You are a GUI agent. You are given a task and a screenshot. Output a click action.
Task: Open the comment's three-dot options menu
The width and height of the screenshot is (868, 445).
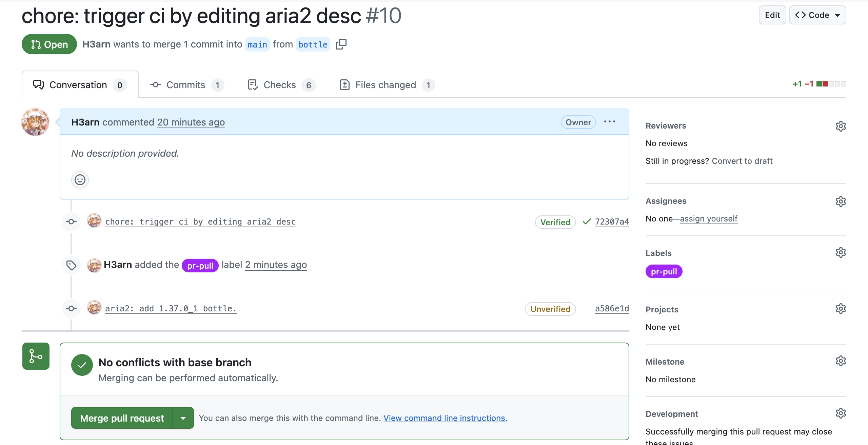point(609,122)
